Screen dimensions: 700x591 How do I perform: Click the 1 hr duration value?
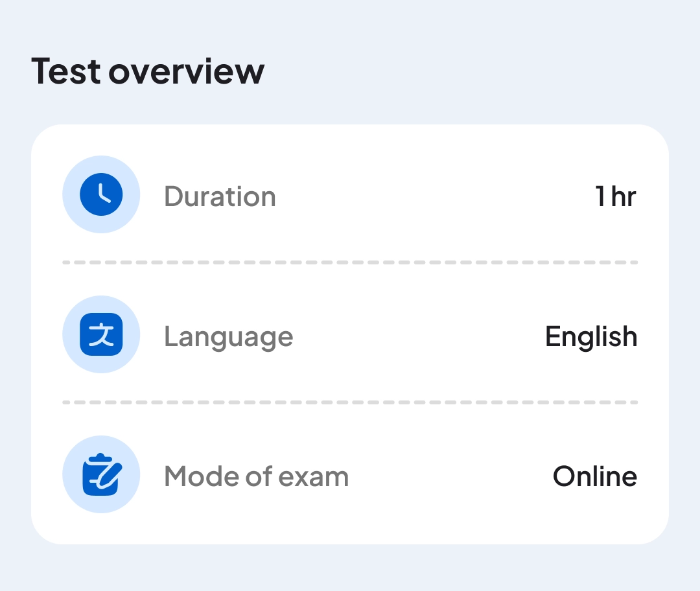pyautogui.click(x=616, y=196)
